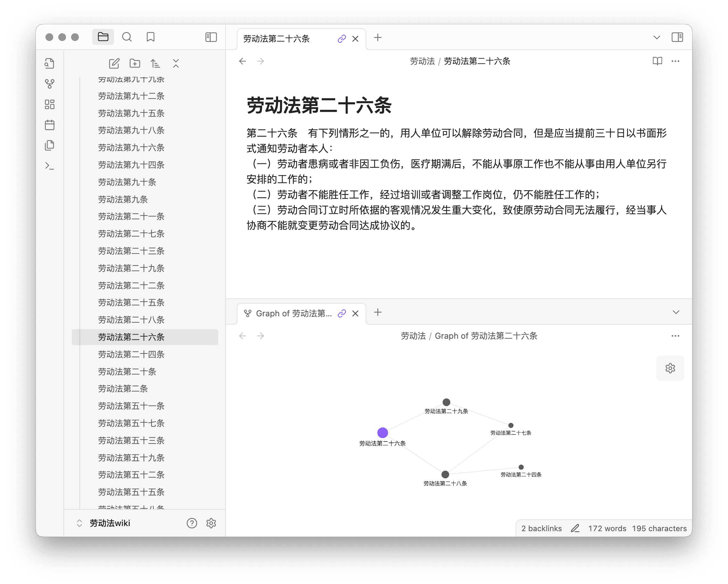Switch to 劳动法第二十六条 note tab
Image resolution: width=728 pixels, height=584 pixels.
(277, 39)
